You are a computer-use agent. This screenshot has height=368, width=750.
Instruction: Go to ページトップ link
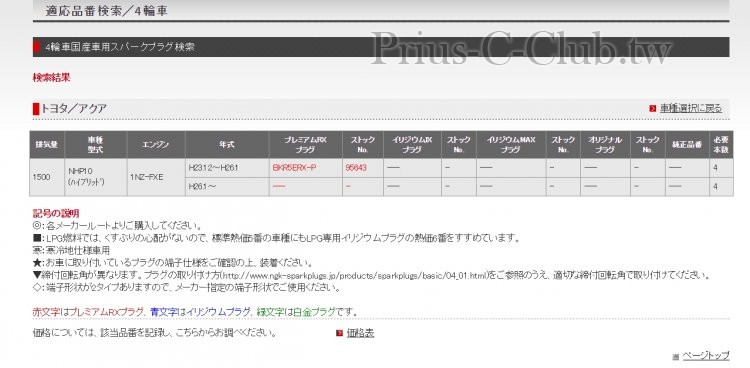pyautogui.click(x=706, y=356)
